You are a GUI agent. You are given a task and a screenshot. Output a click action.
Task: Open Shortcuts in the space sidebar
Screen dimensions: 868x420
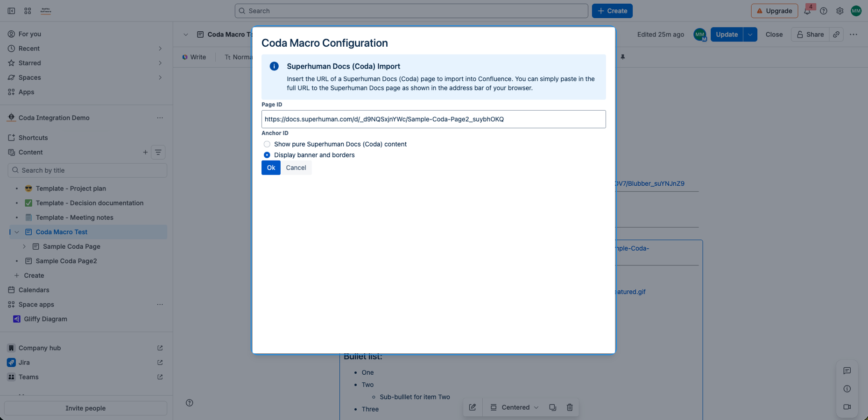pos(33,138)
